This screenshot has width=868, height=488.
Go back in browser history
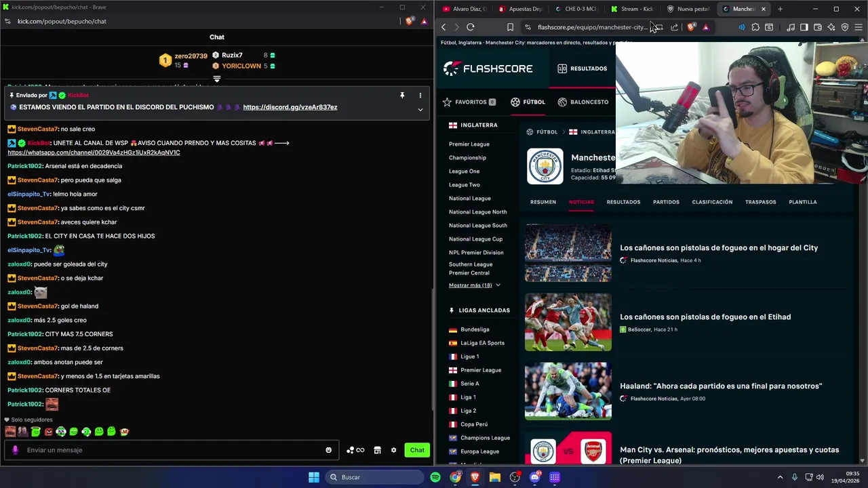coord(443,27)
